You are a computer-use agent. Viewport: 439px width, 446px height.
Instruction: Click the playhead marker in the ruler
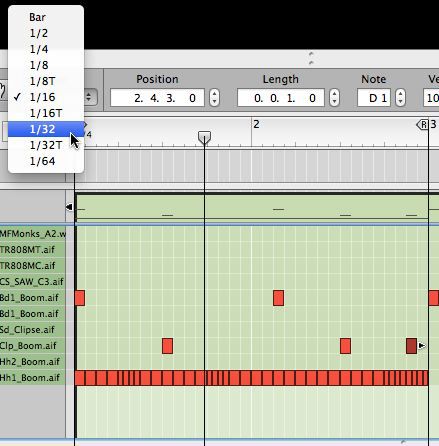point(204,137)
